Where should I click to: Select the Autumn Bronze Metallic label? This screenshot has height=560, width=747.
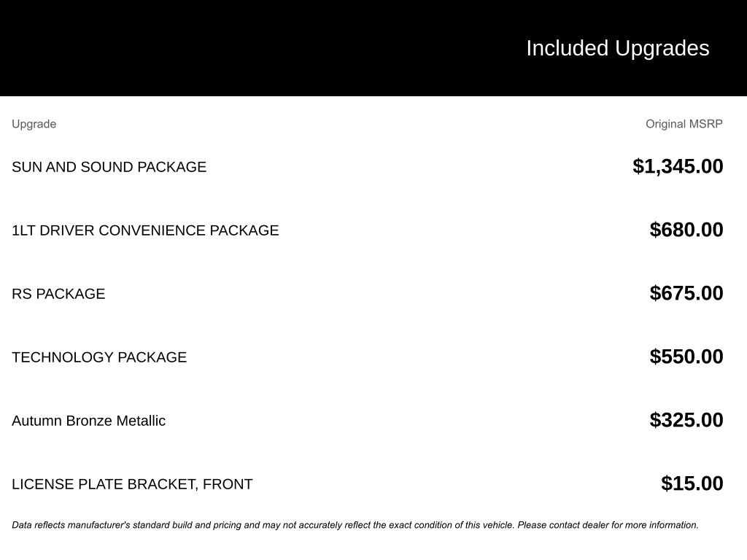88,421
